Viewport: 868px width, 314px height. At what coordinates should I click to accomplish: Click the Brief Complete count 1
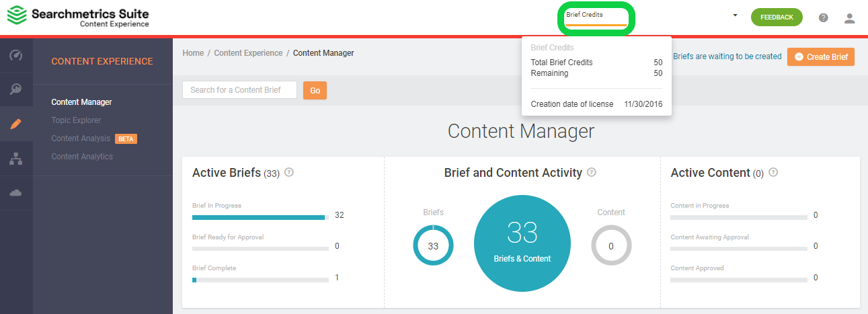click(337, 277)
